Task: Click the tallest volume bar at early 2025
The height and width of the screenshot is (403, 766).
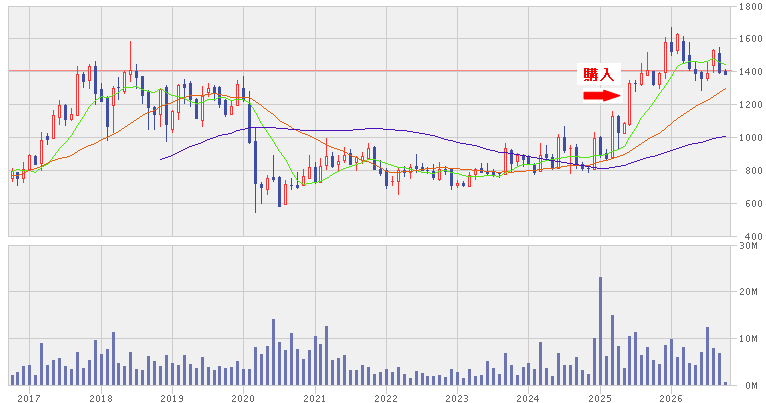Action: click(x=600, y=331)
